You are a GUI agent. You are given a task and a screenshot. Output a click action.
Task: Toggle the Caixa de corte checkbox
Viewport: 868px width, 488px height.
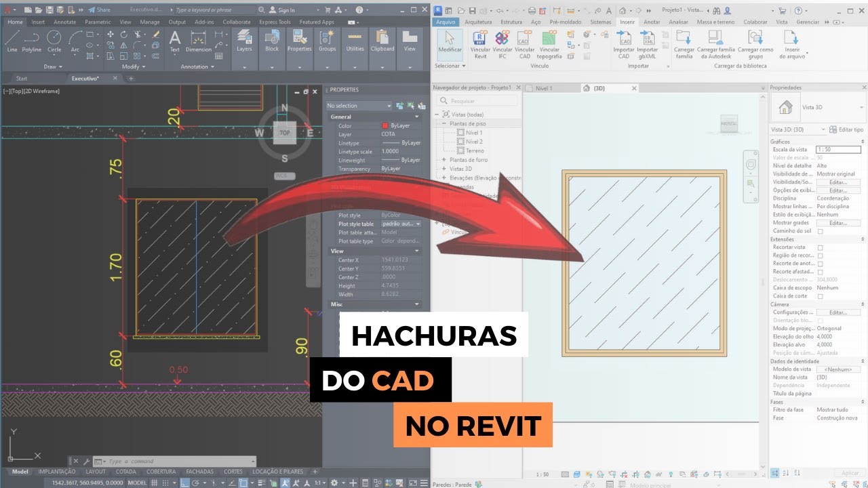tap(820, 296)
